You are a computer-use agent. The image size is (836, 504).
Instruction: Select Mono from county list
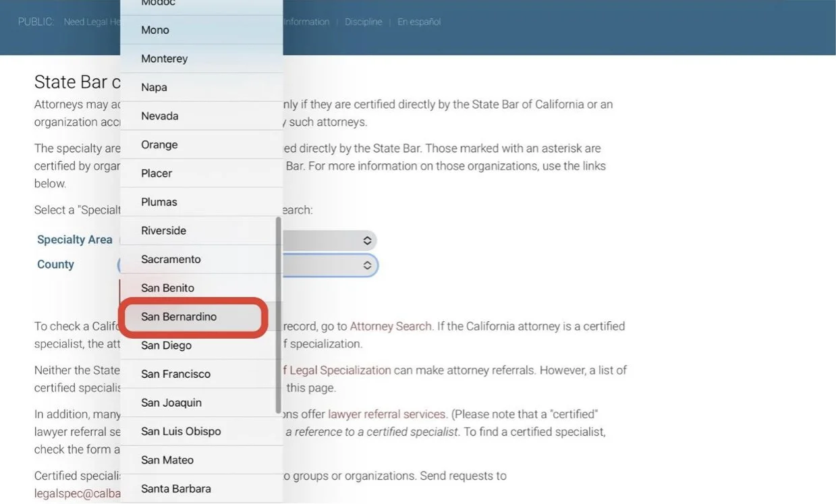(201, 30)
